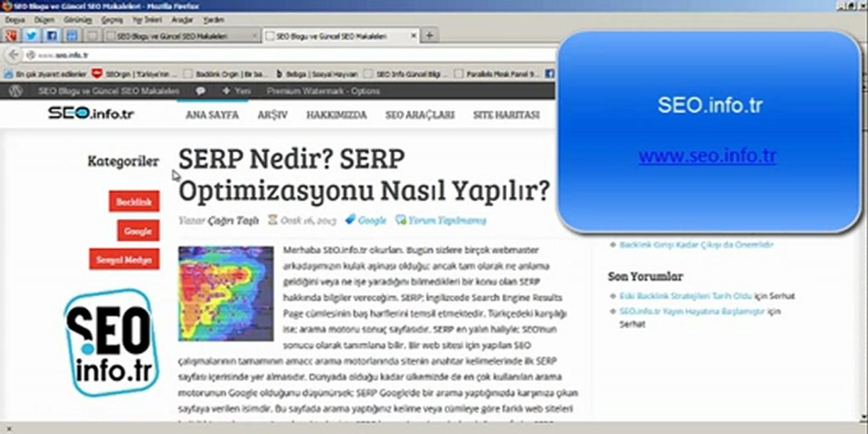Open SEO.info.tr Yayın Hayatına Başlamıştır link
The image size is (868, 434).
pos(692,311)
